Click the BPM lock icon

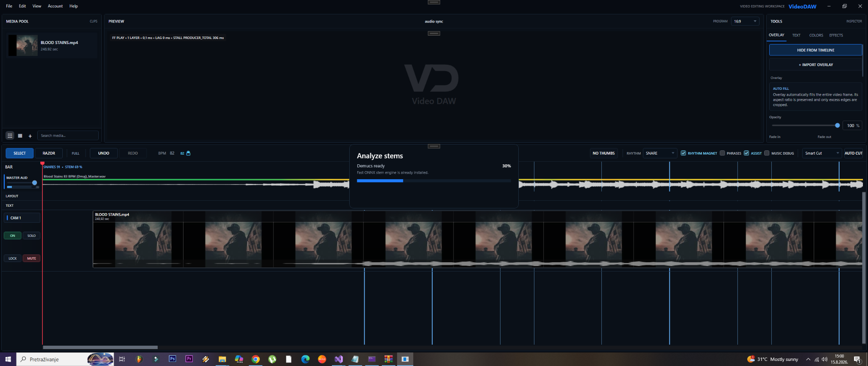click(x=189, y=153)
